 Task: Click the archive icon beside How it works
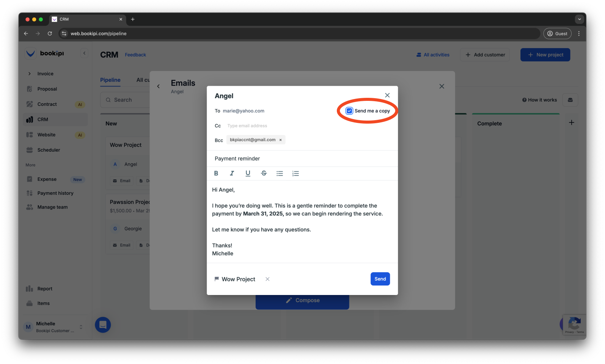pyautogui.click(x=570, y=100)
